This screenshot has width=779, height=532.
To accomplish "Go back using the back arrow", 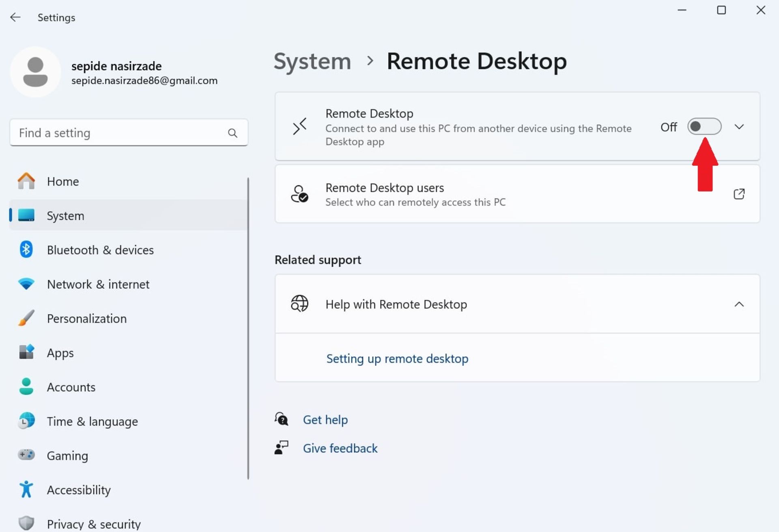I will [15, 17].
